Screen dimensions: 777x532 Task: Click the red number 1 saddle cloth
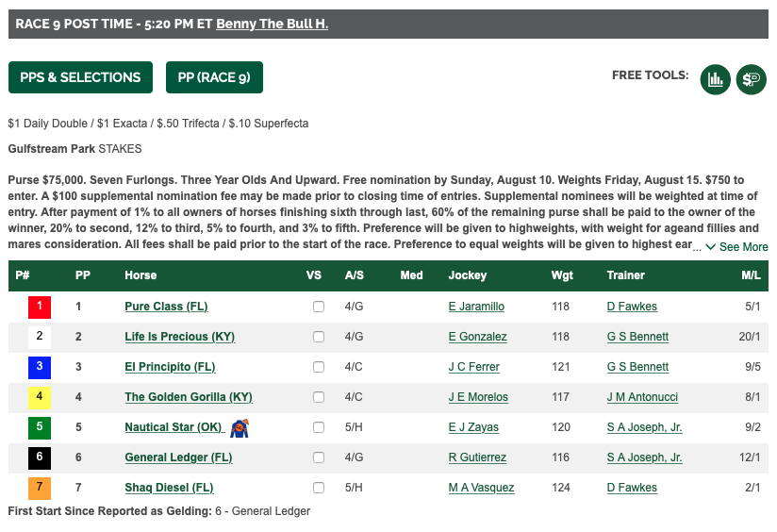40,307
